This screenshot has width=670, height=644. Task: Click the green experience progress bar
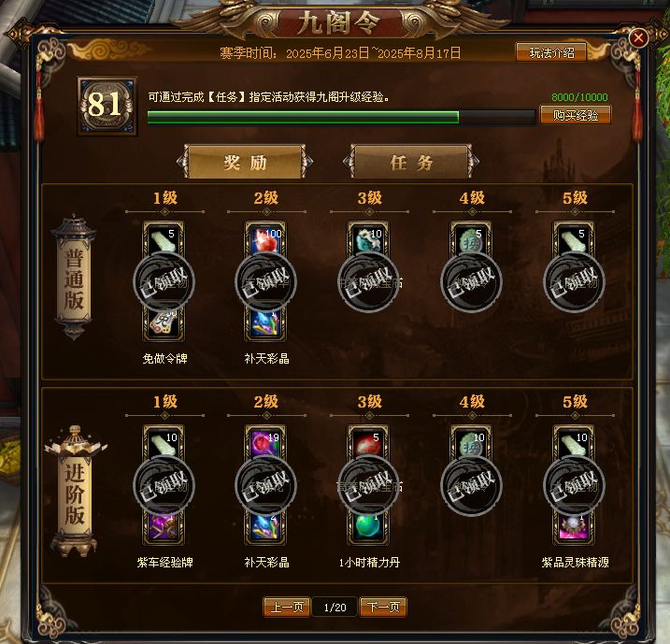tap(341, 117)
